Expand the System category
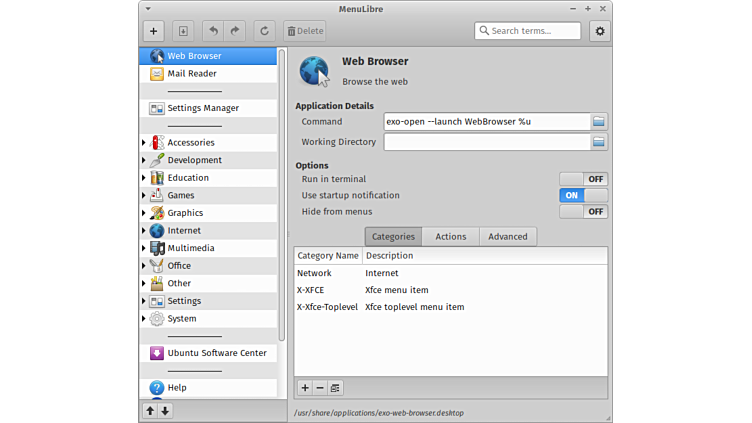 tap(144, 319)
